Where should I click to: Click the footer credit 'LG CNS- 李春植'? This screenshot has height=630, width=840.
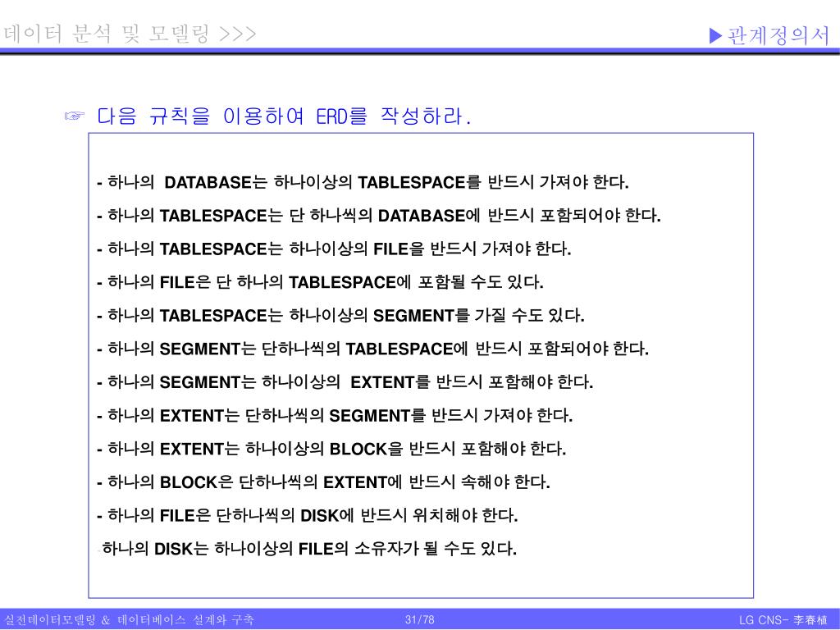pyautogui.click(x=783, y=620)
